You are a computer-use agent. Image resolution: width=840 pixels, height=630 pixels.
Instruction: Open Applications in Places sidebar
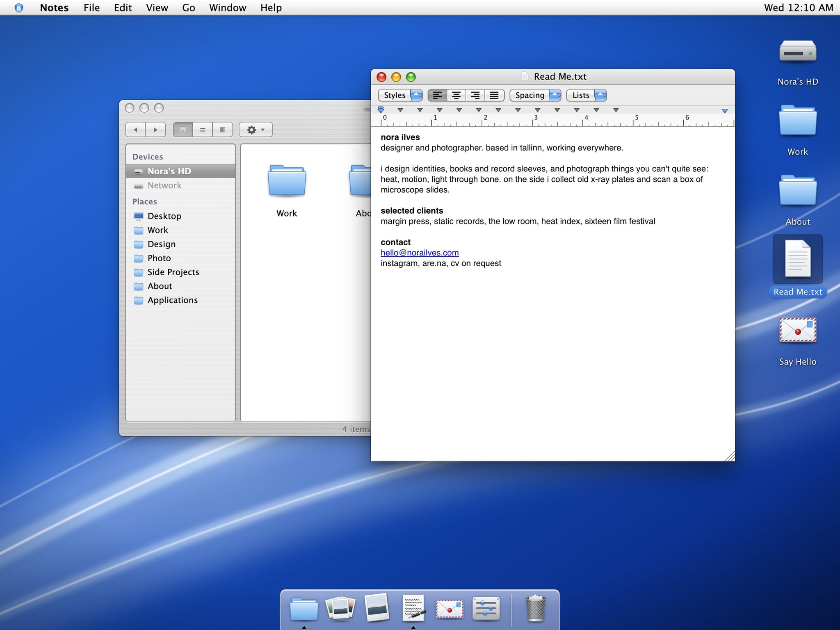(x=180, y=300)
